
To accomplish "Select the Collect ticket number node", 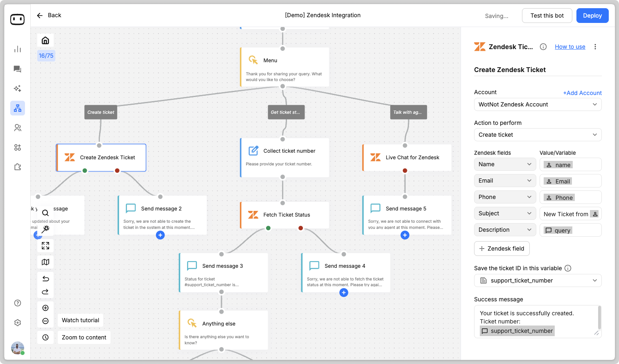I will coord(285,158).
